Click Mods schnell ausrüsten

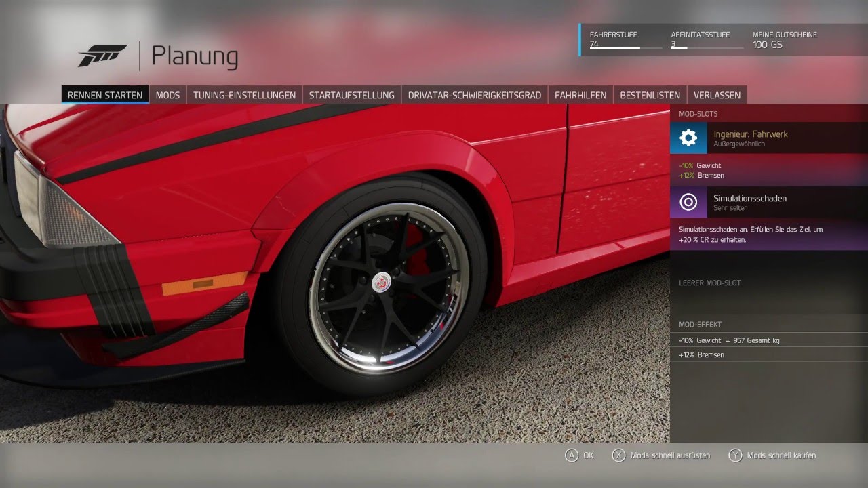670,455
